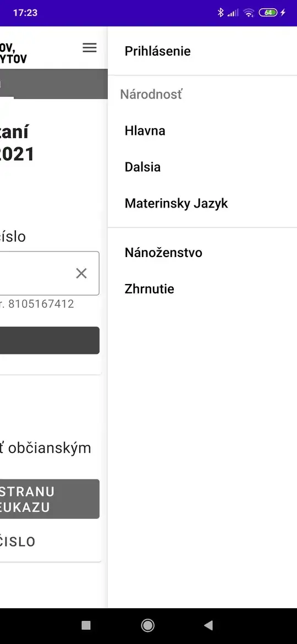297x644 pixels.
Task: Tap the Wi-Fi status icon
Action: tap(249, 13)
